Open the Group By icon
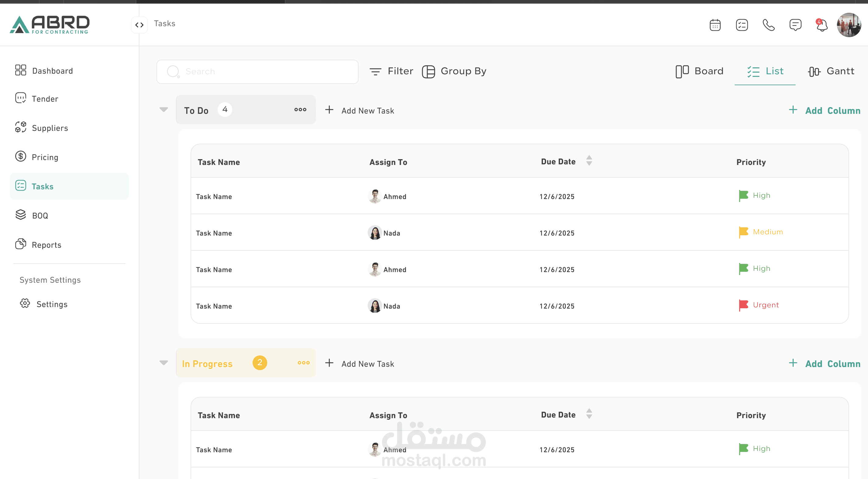The width and height of the screenshot is (868, 479). pos(428,72)
